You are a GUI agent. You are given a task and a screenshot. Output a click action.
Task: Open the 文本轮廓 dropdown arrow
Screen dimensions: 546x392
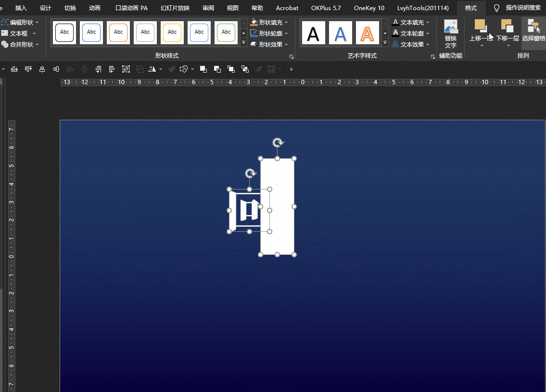428,33
